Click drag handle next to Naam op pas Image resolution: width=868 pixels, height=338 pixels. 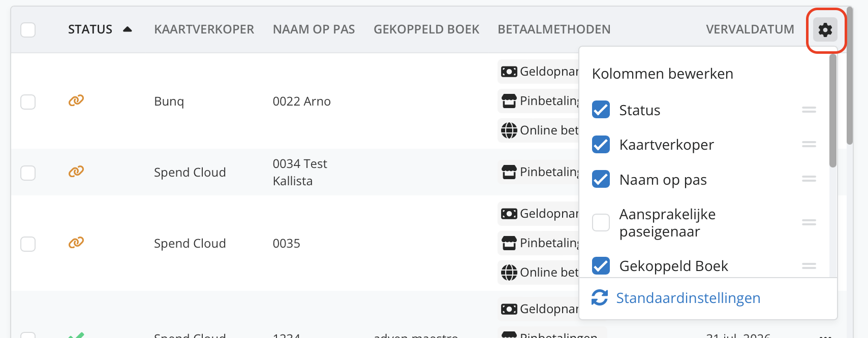809,179
